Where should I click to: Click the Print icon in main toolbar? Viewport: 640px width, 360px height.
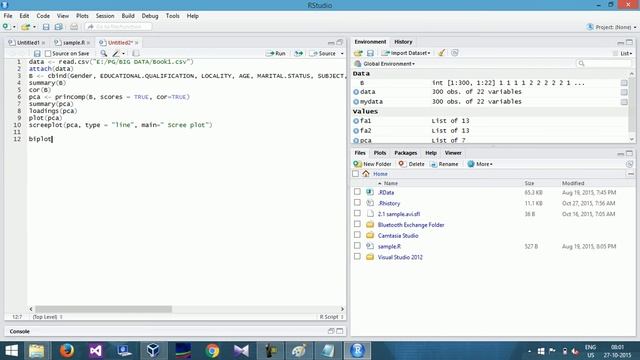click(74, 27)
